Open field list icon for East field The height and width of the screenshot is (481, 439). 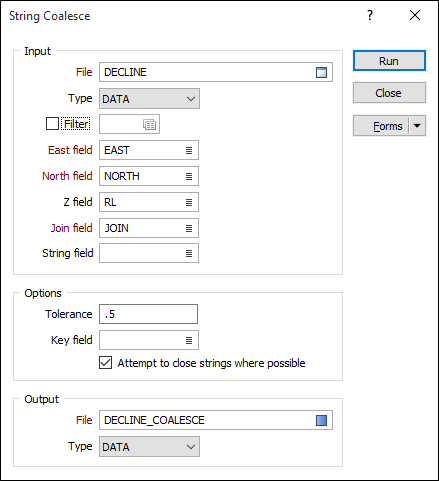tap(189, 150)
